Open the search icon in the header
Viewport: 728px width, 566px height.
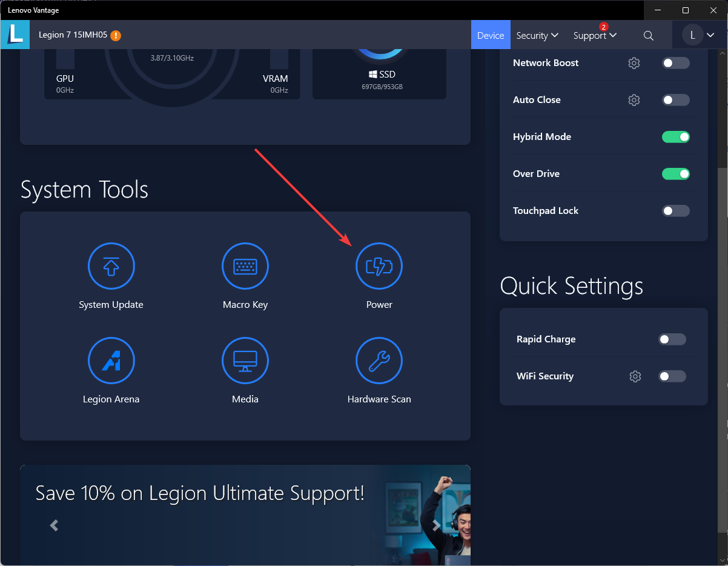coord(649,35)
